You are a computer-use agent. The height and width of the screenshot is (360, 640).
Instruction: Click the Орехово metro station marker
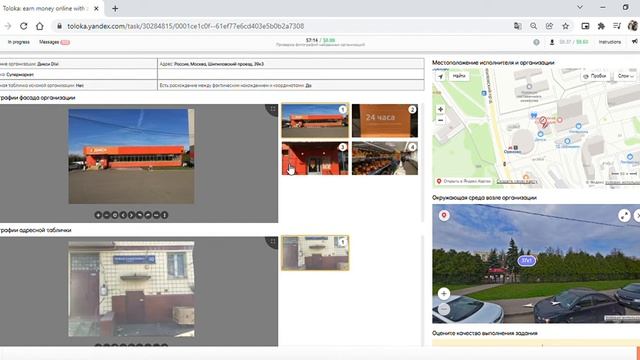click(x=512, y=148)
